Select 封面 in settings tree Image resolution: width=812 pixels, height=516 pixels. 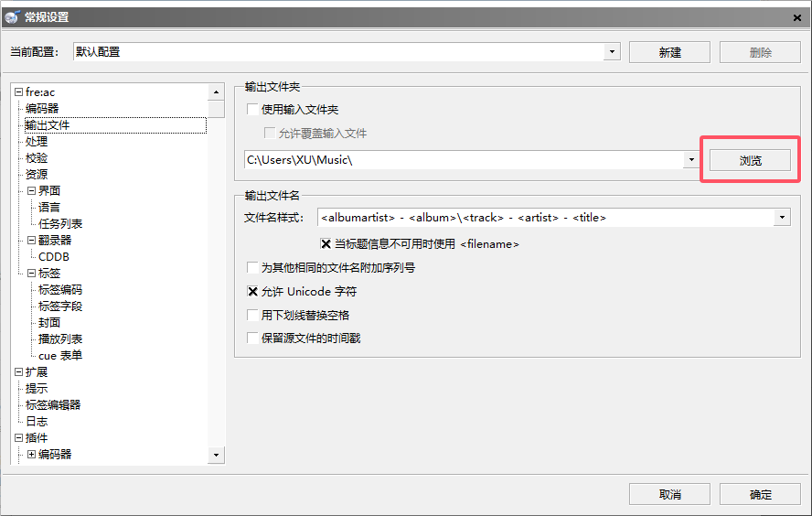coord(49,323)
